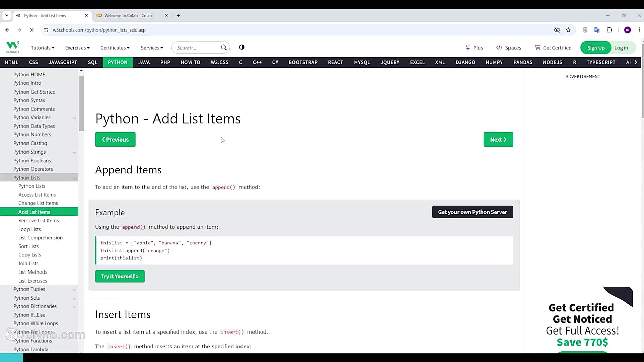Click the address bar URL
This screenshot has width=644, height=362.
tap(99, 30)
